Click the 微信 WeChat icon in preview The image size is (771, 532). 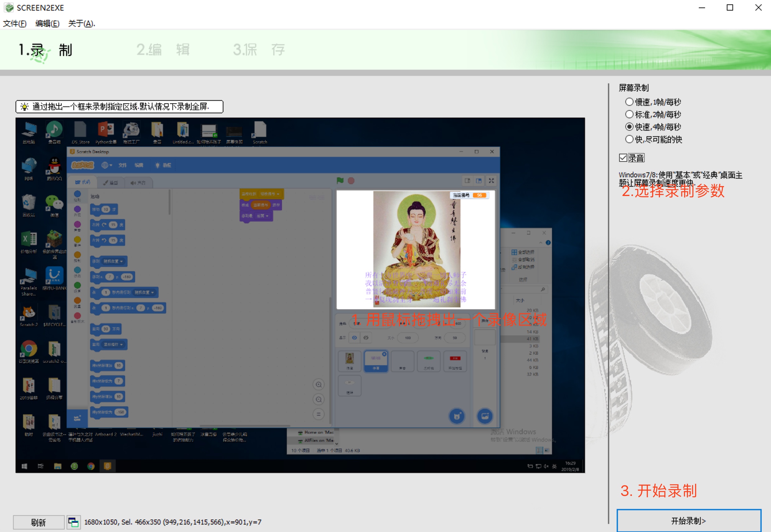tap(54, 206)
